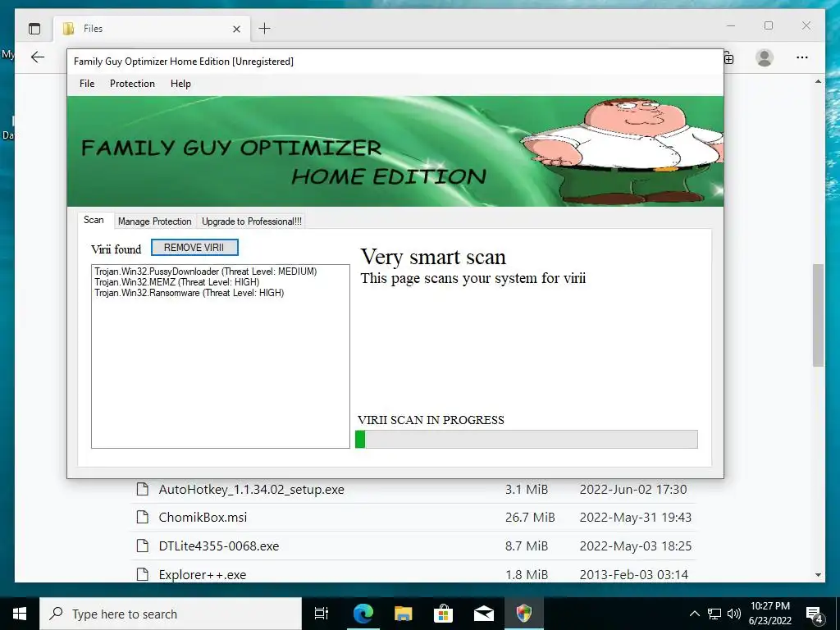Viewport: 840px width, 630px height.
Task: Open AutoHotkey_1.1.34.02_setup.exe file link
Action: [251, 489]
